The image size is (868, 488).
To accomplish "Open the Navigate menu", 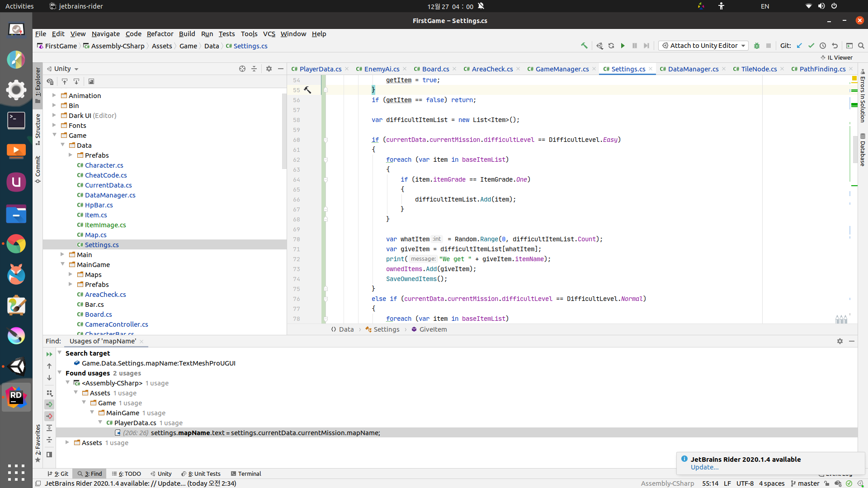I will point(106,33).
